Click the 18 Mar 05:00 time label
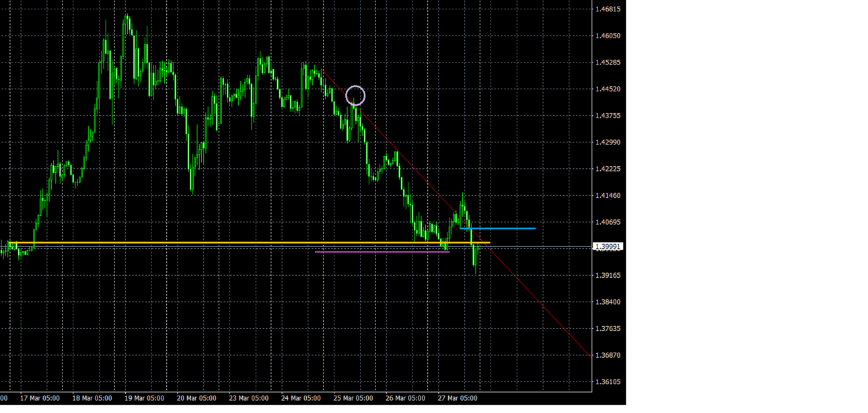 tap(92, 398)
